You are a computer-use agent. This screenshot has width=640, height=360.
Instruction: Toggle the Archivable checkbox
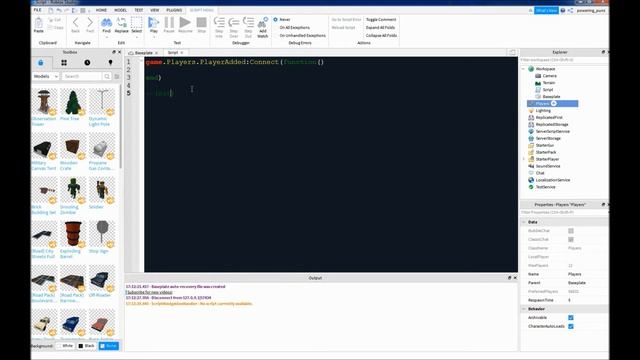point(571,318)
